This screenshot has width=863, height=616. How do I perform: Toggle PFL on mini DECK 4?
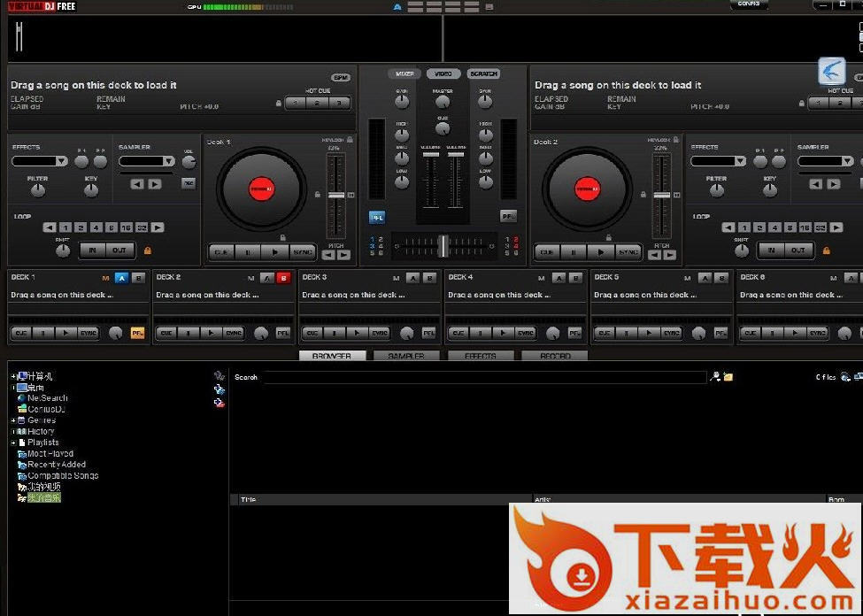click(x=574, y=333)
